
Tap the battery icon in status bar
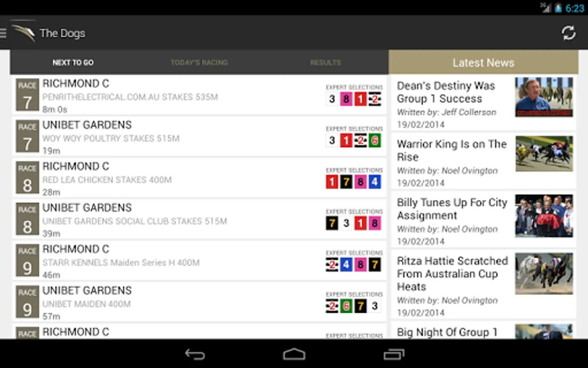click(x=558, y=8)
